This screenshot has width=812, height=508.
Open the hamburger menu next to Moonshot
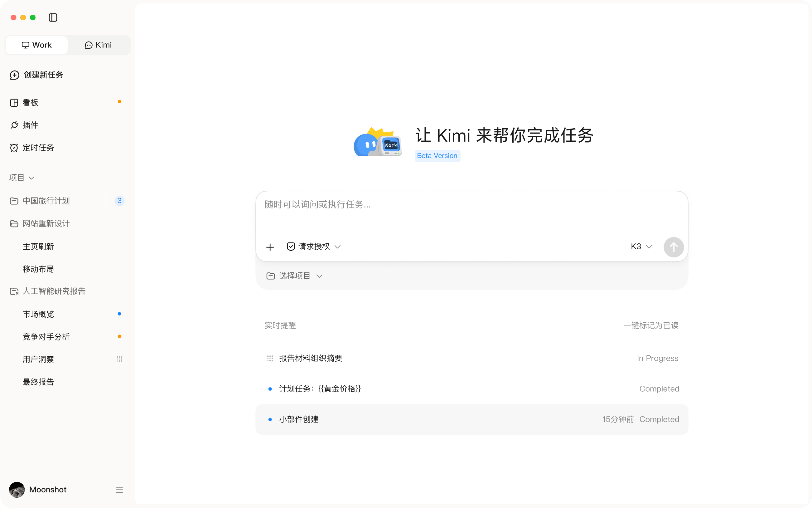tap(119, 490)
